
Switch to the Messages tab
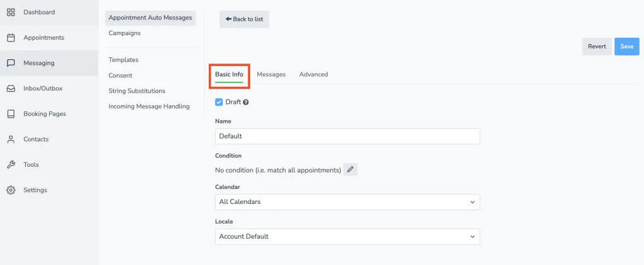pos(271,74)
